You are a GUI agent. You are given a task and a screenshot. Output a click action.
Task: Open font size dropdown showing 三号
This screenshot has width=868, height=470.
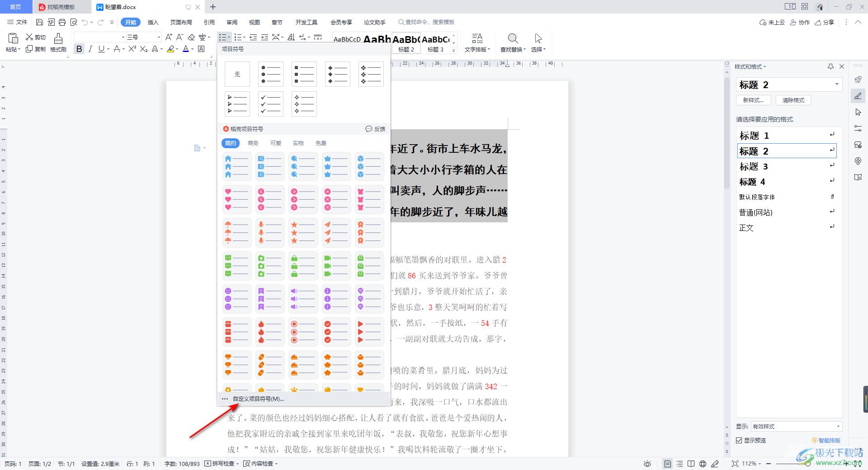tap(159, 37)
